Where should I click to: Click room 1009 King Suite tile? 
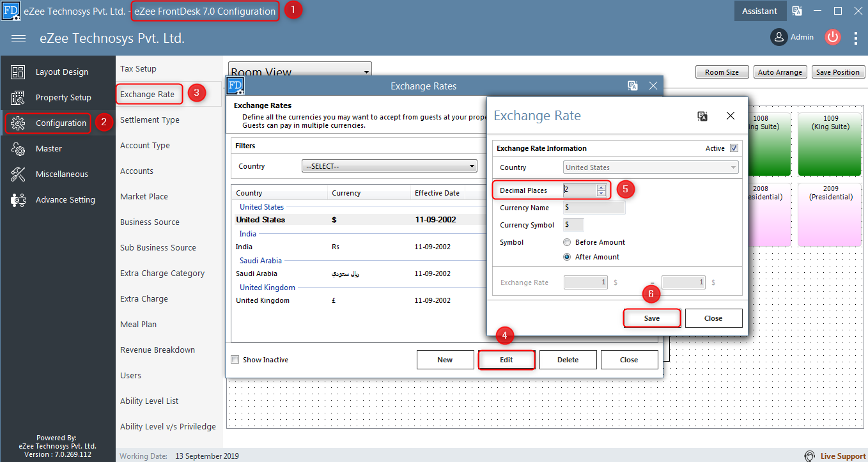click(x=831, y=144)
